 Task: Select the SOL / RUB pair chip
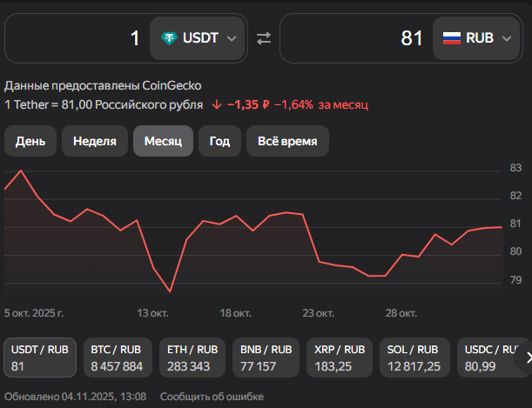tap(414, 358)
